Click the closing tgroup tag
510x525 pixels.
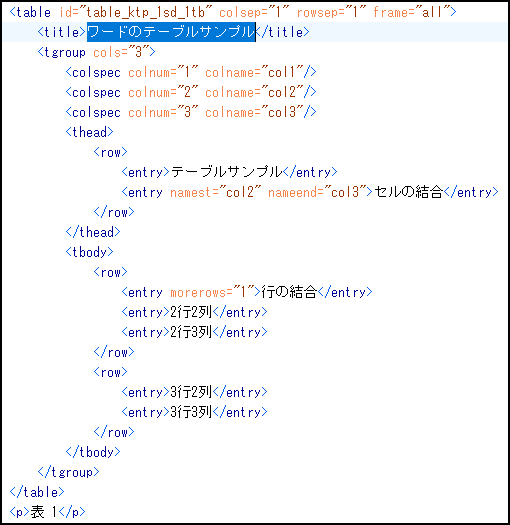pos(68,472)
